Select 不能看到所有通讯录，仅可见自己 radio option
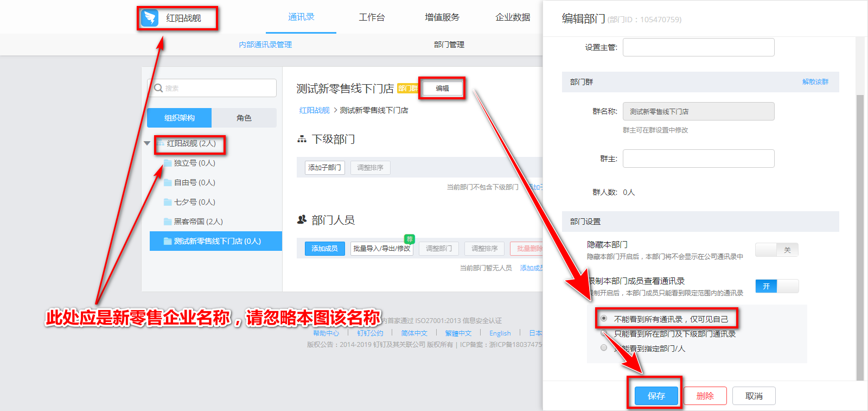868x411 pixels. pyautogui.click(x=604, y=319)
